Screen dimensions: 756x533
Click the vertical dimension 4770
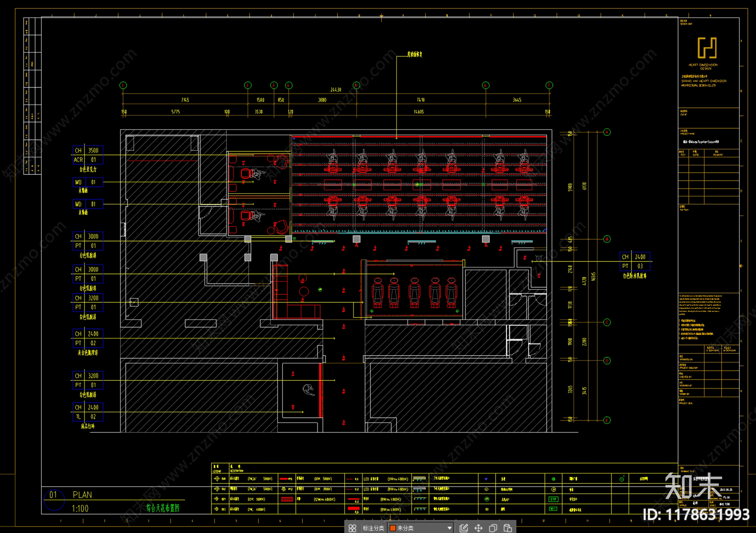(x=584, y=281)
